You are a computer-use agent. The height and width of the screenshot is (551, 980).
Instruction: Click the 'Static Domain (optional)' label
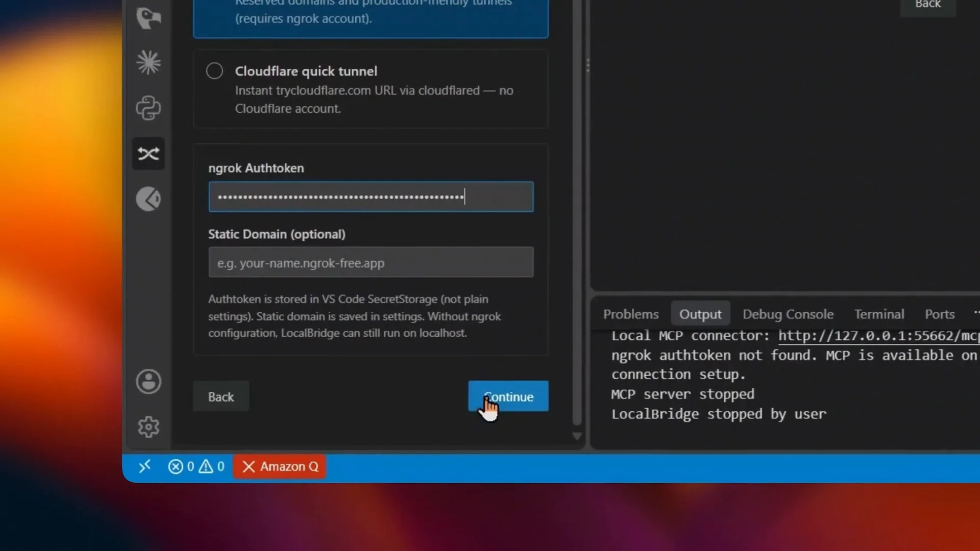tap(277, 234)
